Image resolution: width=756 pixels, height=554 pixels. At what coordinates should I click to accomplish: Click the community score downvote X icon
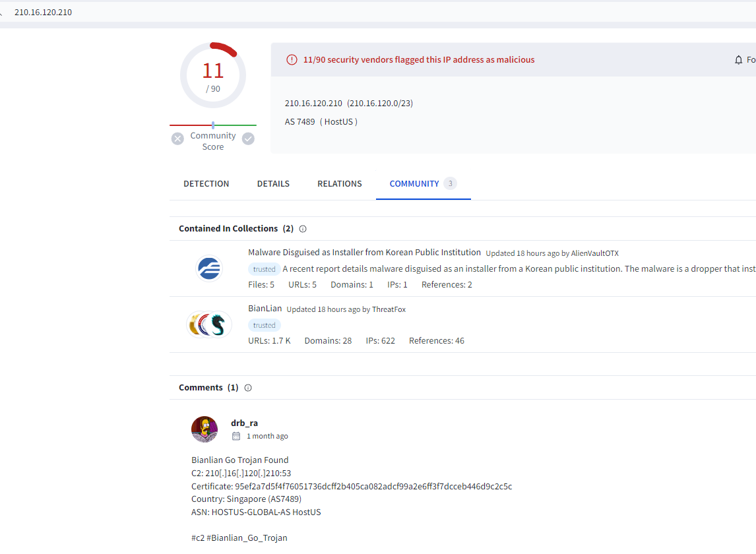177,139
